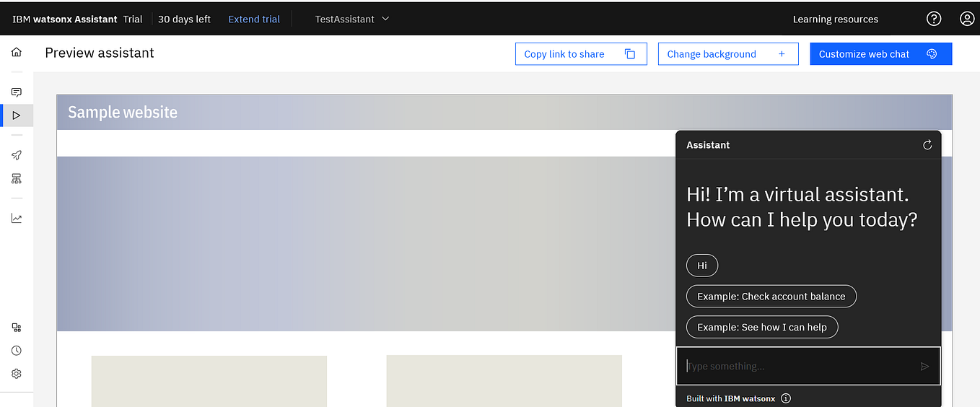
Task: Click the 30 days left label
Action: point(184,19)
